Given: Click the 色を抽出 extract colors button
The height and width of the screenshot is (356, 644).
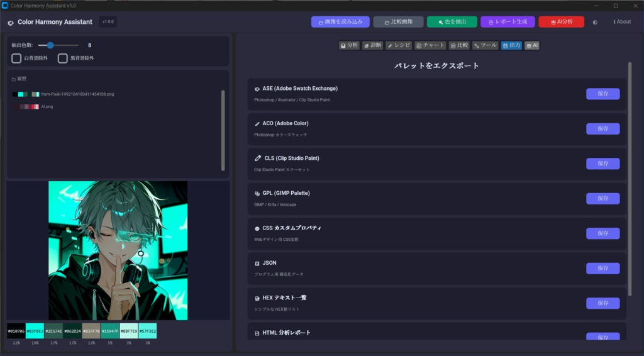Looking at the screenshot, I should point(452,22).
